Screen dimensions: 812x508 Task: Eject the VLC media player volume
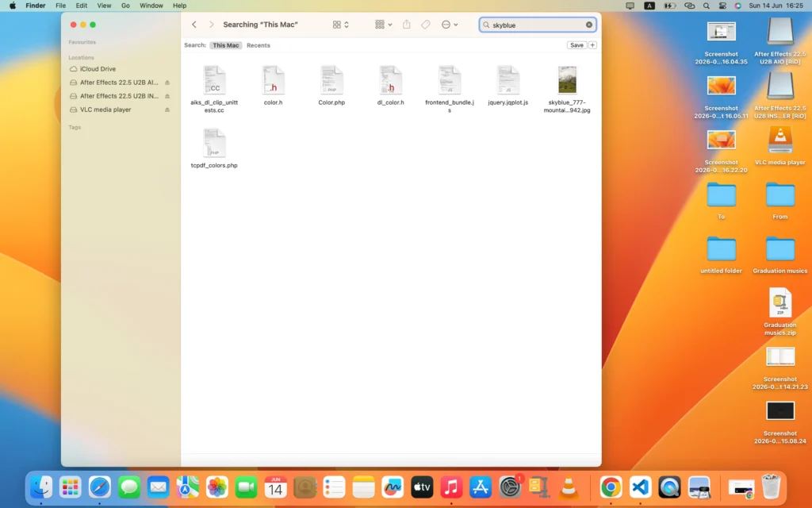pyautogui.click(x=167, y=110)
